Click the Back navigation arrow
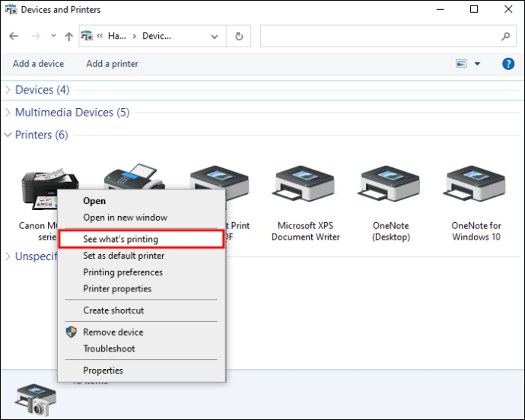 14,36
